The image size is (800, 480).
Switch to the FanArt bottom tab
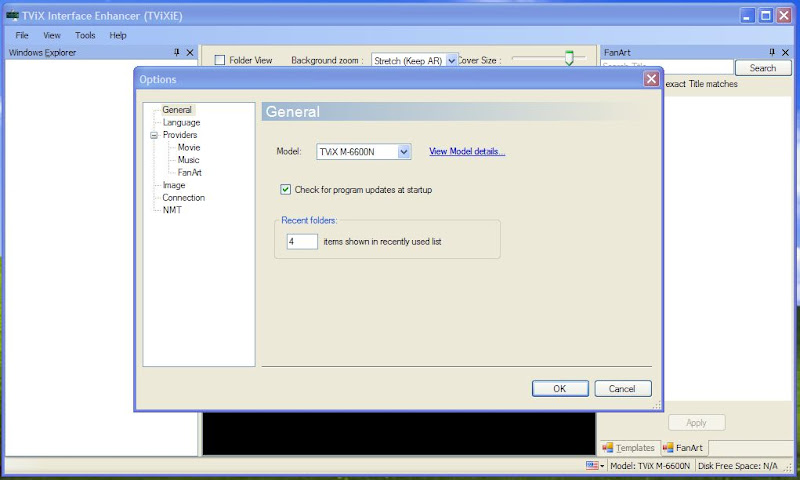(x=683, y=447)
